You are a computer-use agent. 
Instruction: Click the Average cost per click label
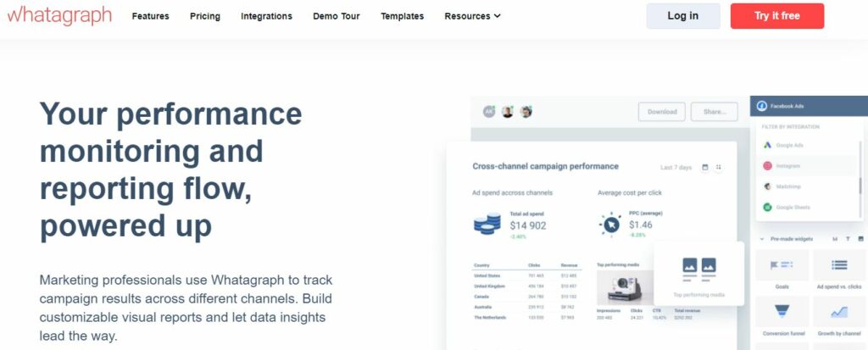[630, 192]
